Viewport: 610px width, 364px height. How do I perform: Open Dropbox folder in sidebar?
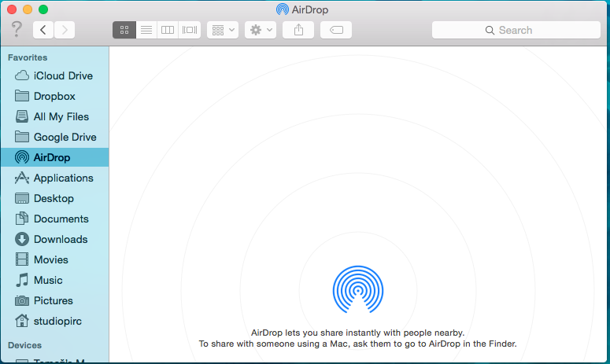[54, 96]
